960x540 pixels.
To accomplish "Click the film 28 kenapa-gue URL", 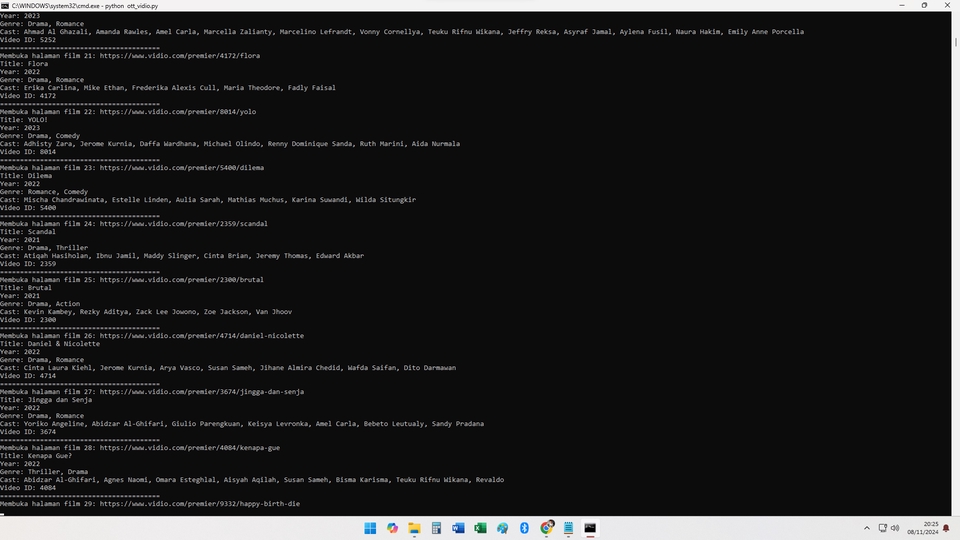I will [190, 448].
